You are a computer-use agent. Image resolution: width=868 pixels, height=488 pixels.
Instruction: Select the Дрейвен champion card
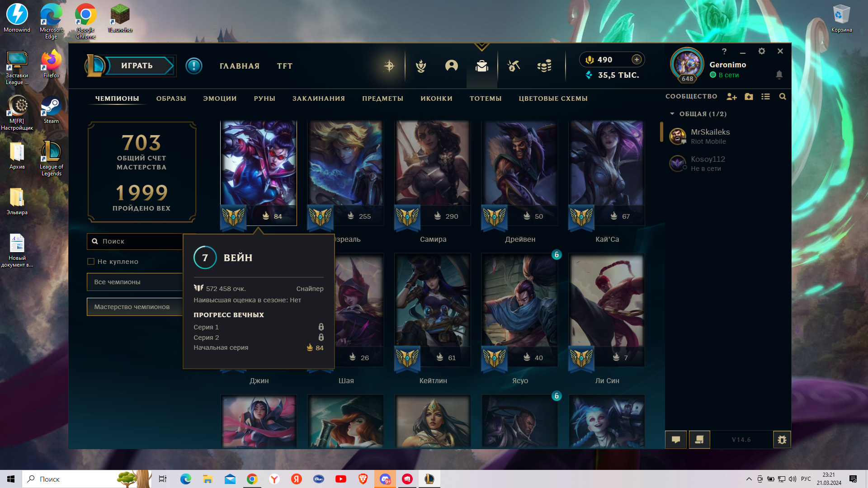(520, 173)
